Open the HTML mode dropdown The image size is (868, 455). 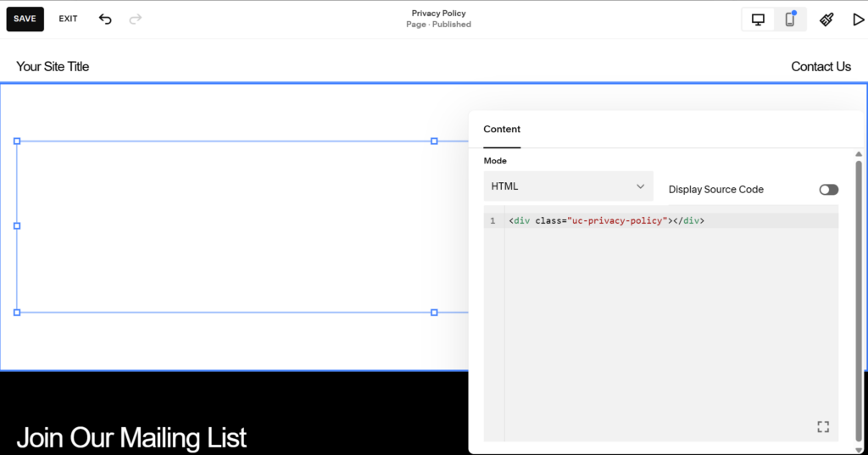tap(568, 186)
